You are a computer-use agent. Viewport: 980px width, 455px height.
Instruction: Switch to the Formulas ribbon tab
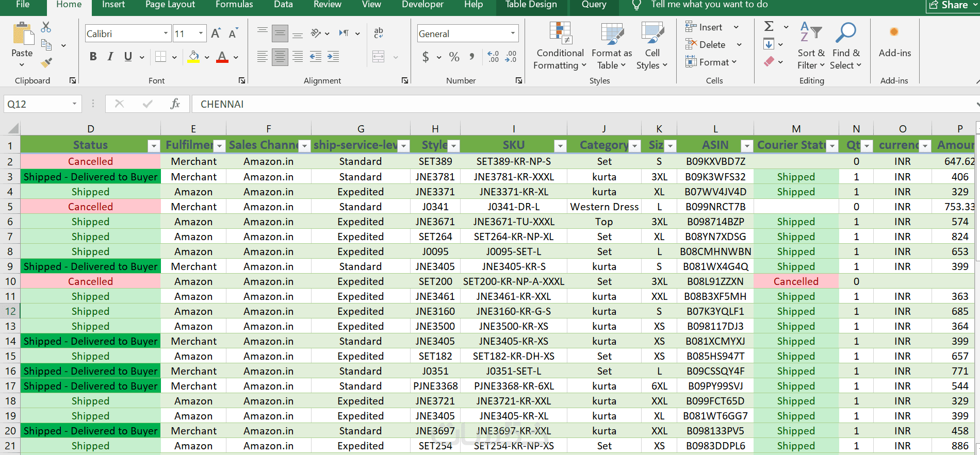click(234, 5)
